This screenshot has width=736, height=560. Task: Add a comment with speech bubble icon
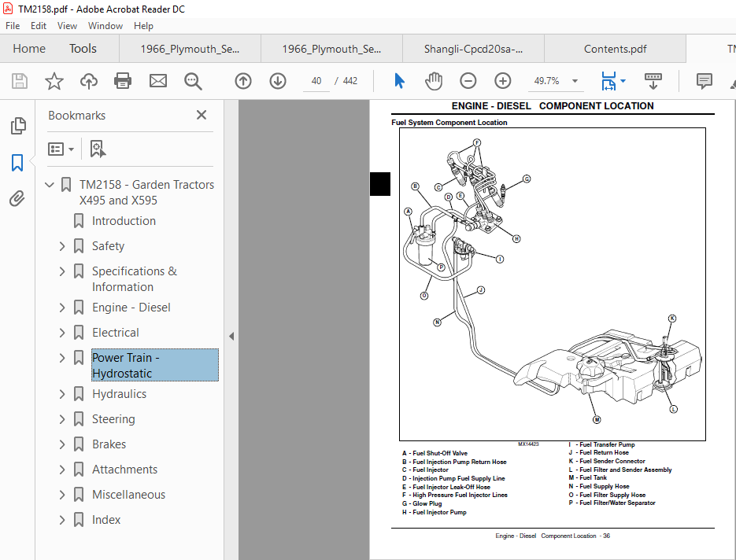pos(704,81)
